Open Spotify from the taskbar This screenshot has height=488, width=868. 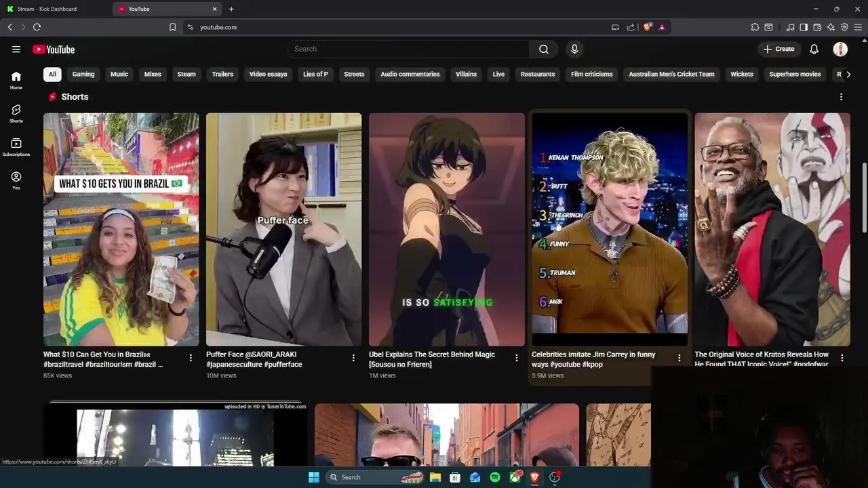495,477
